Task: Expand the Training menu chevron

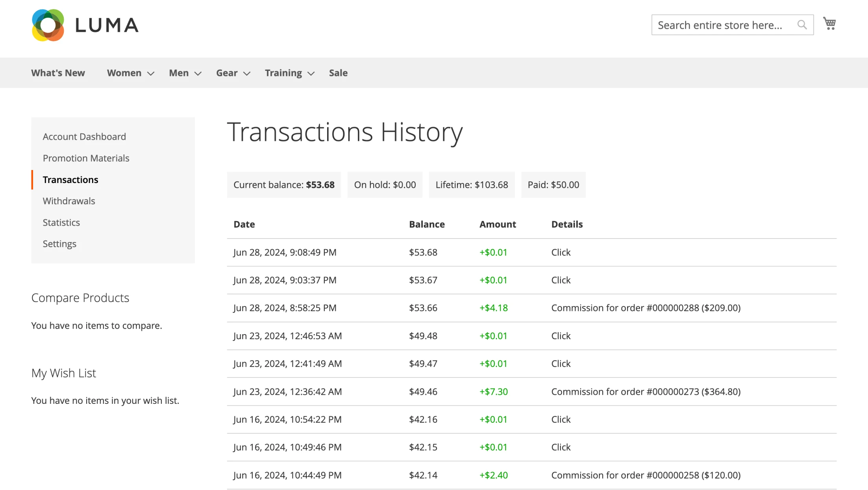Action: coord(311,74)
